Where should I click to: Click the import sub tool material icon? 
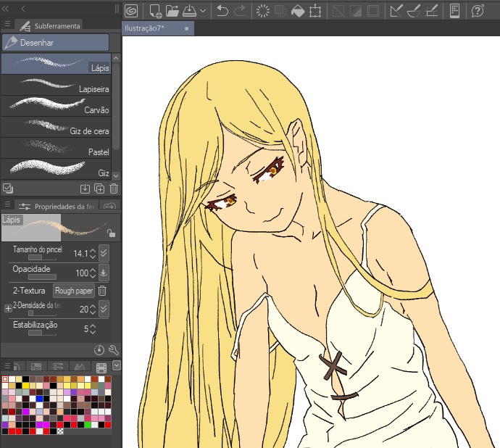[x=85, y=188]
